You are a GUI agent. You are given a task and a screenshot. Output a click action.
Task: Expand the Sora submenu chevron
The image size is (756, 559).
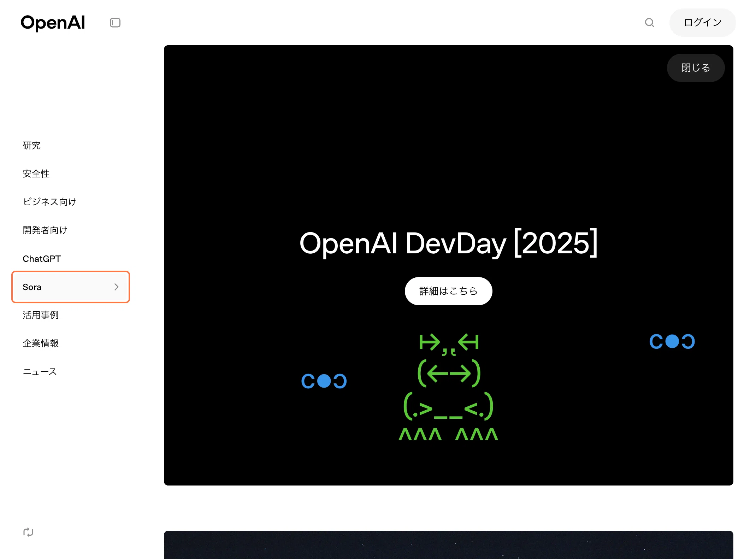click(x=116, y=287)
